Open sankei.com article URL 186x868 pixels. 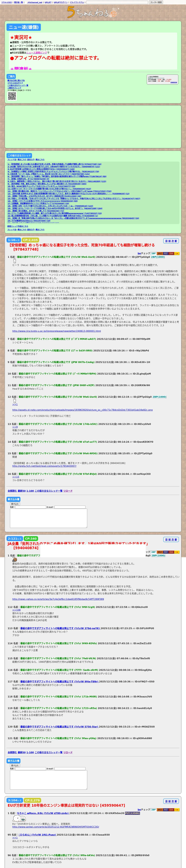(56, 827)
